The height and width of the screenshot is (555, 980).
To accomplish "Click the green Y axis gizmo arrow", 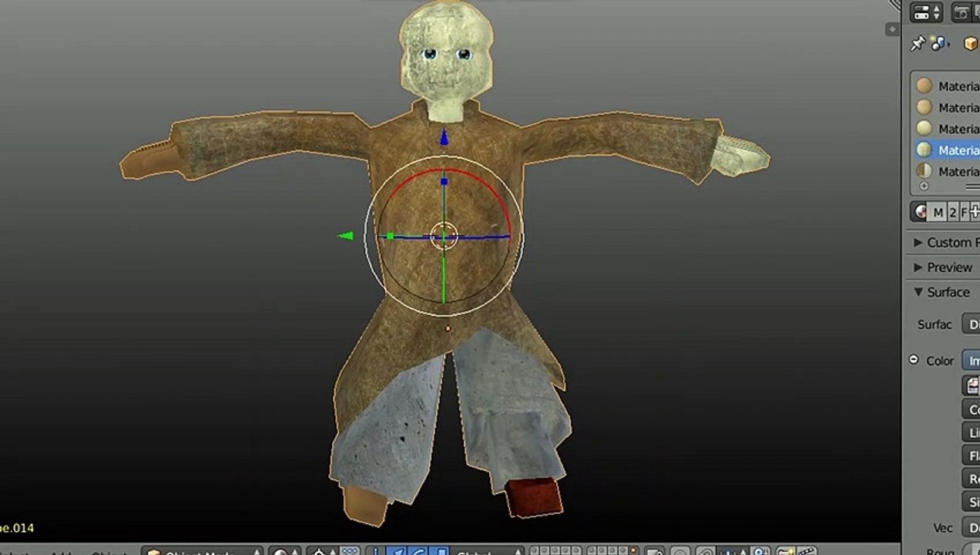I will tap(345, 236).
